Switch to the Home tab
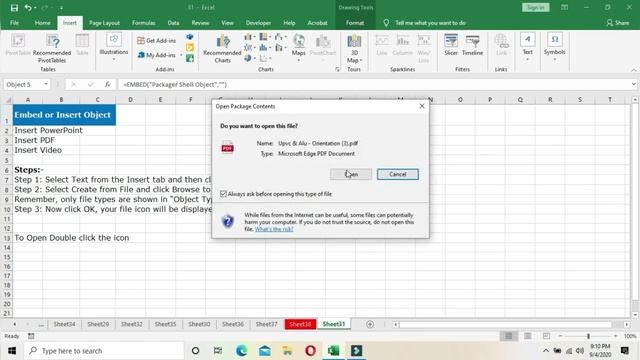This screenshot has height=360, width=640. 42,23
